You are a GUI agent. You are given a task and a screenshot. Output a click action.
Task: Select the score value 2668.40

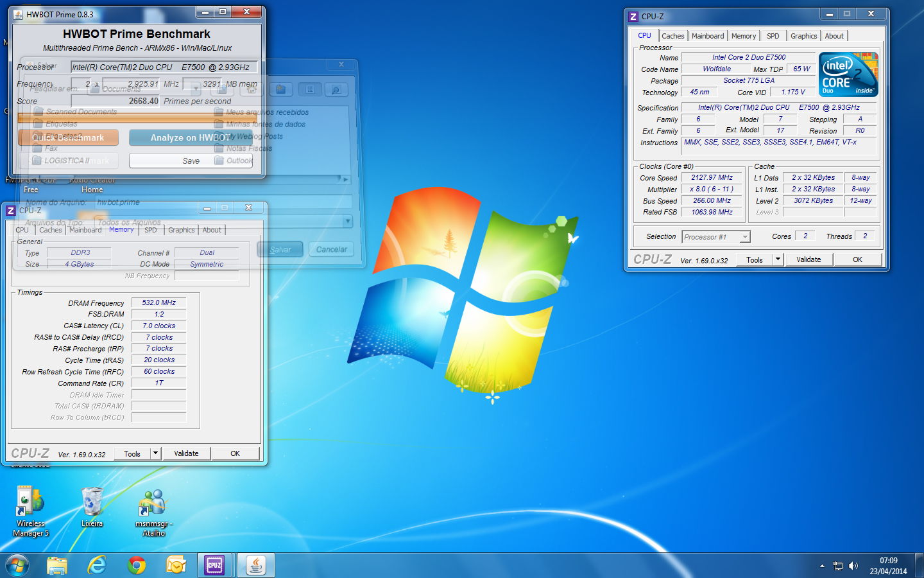point(144,101)
